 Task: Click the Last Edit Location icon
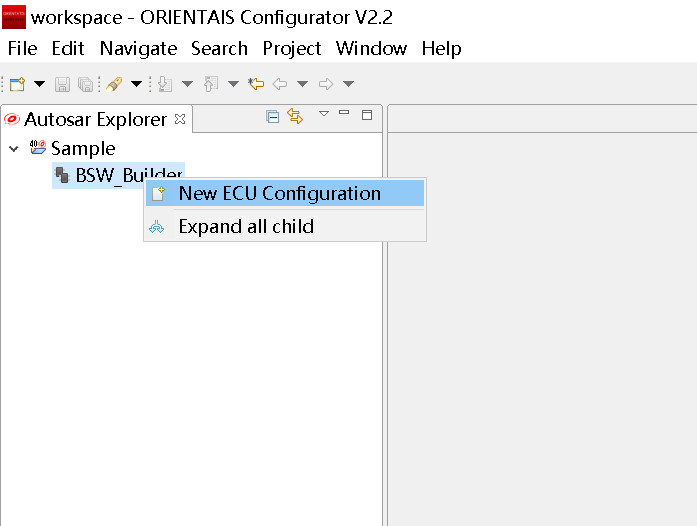coord(256,84)
